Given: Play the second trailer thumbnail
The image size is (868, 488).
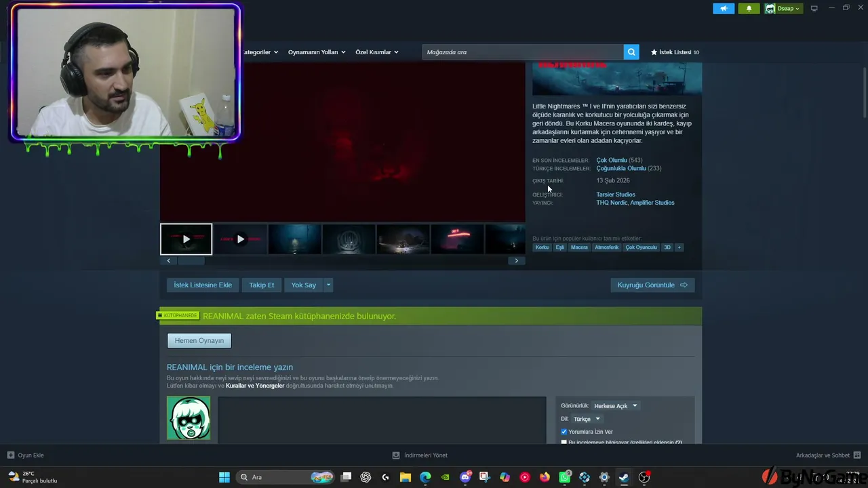Looking at the screenshot, I should pyautogui.click(x=240, y=239).
